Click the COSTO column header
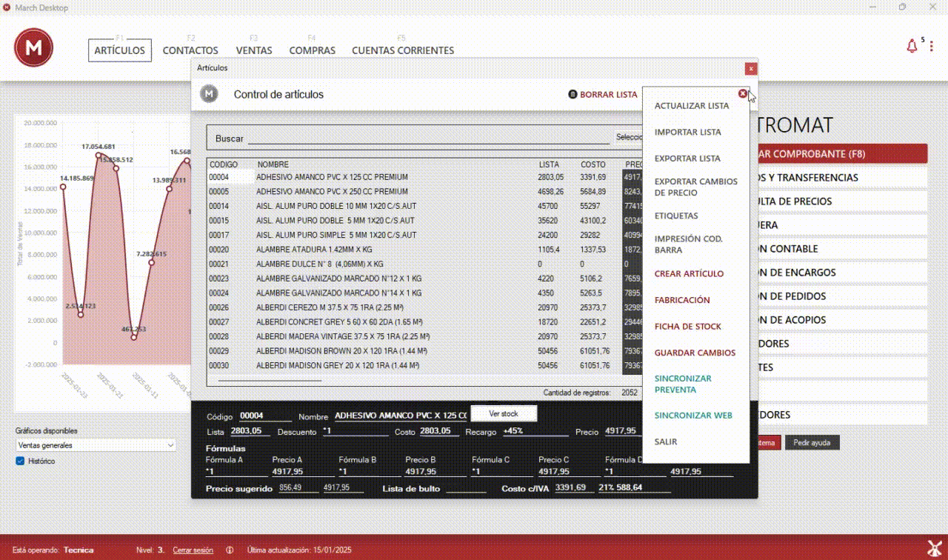948x560 pixels. [x=592, y=164]
